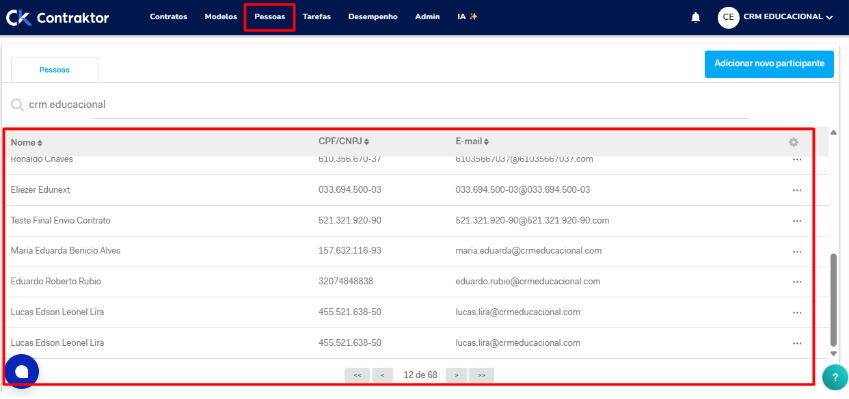Select the name Teste Final Envio Contrato
The width and height of the screenshot is (849, 399).
(x=61, y=221)
